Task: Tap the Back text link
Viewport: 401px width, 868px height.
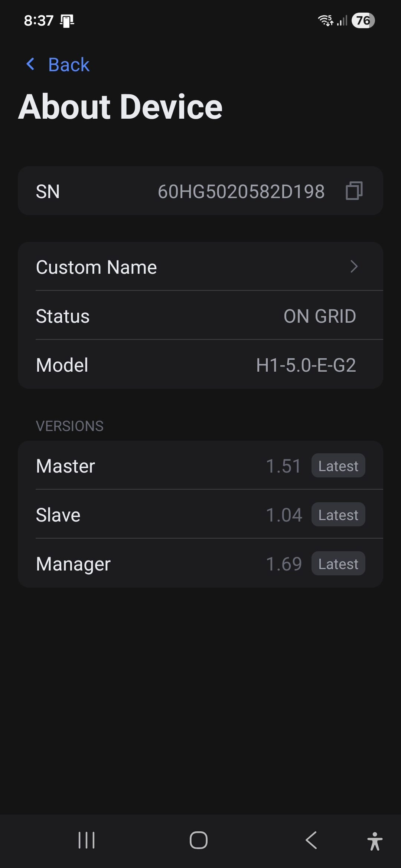Action: click(69, 65)
